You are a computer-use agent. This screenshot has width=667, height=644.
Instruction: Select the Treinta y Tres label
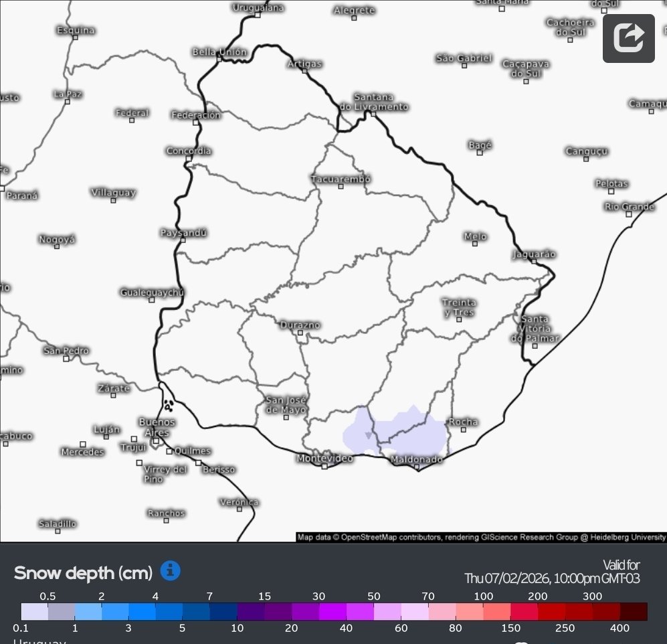click(x=459, y=307)
